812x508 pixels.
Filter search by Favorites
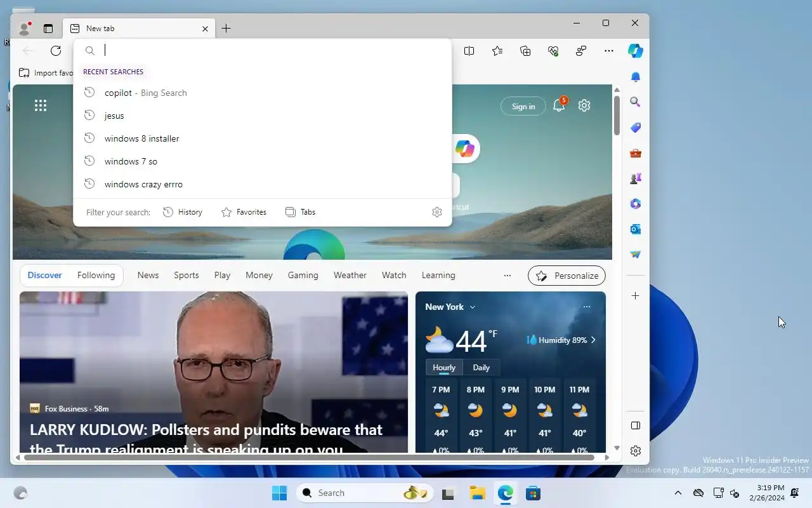click(x=244, y=212)
